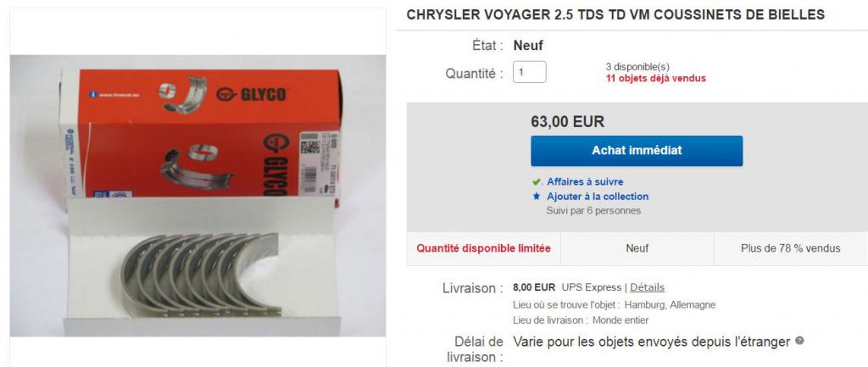Open the Détails shipping link
Viewport: 868px width, 367px height.
click(x=647, y=287)
